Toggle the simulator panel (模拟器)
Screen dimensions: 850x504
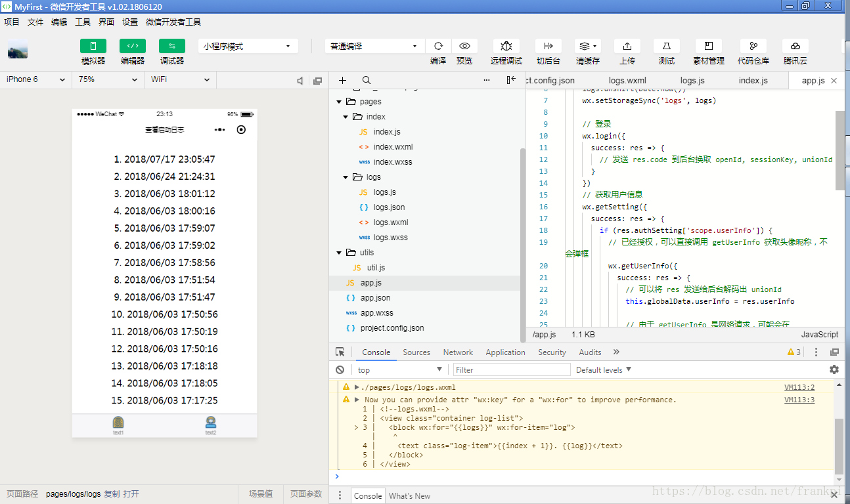click(93, 46)
